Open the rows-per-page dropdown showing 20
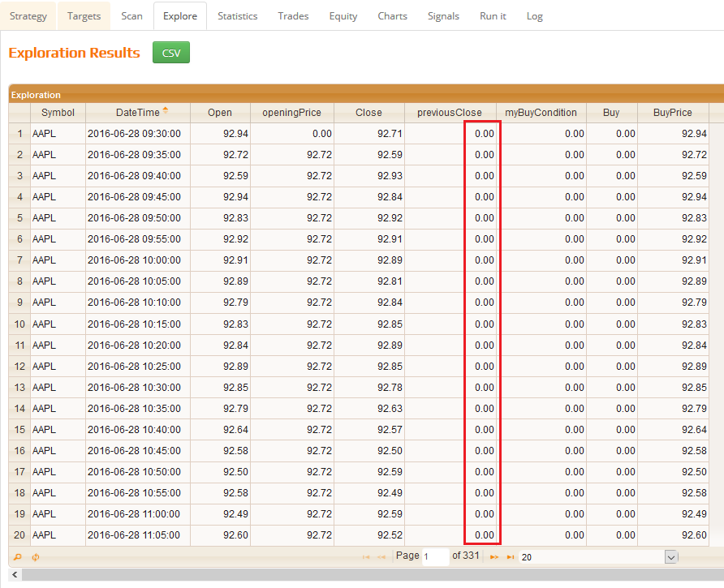This screenshot has width=724, height=588. click(598, 557)
